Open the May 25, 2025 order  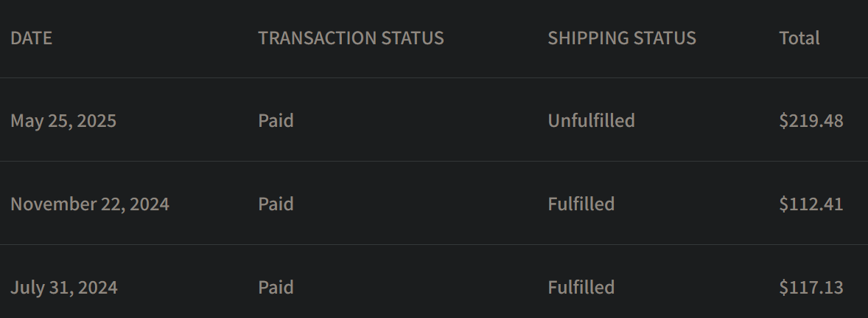[63, 121]
